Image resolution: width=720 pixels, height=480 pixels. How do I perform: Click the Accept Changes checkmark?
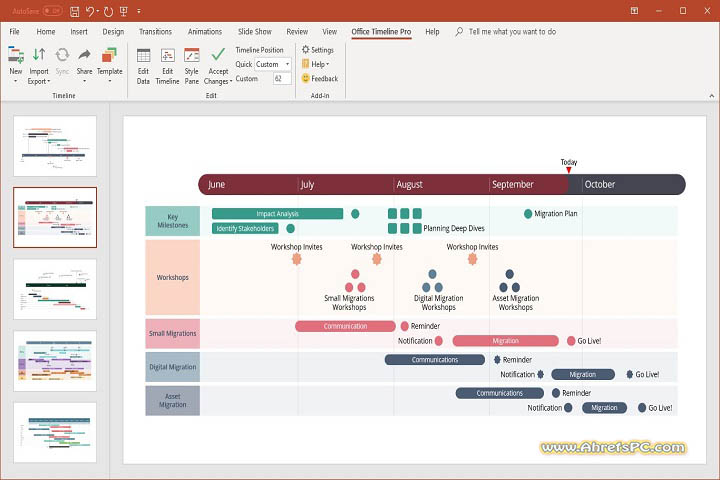pyautogui.click(x=218, y=55)
